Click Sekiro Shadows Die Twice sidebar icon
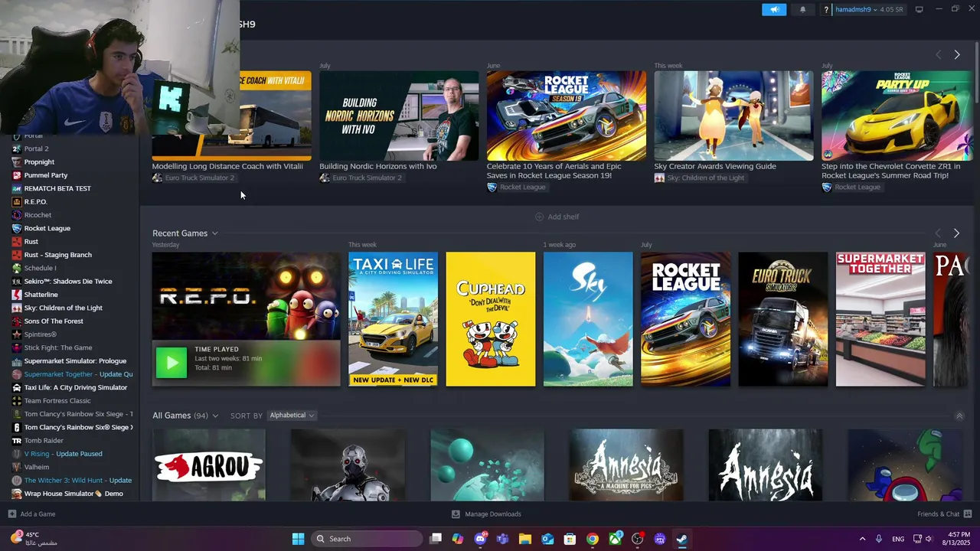Viewport: 980px width, 551px height. point(17,282)
